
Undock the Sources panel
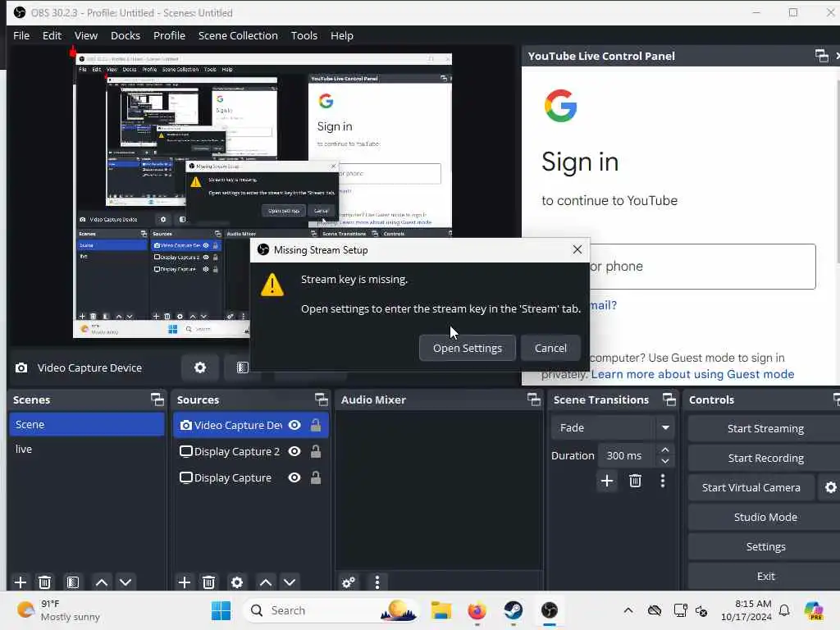tap(321, 399)
